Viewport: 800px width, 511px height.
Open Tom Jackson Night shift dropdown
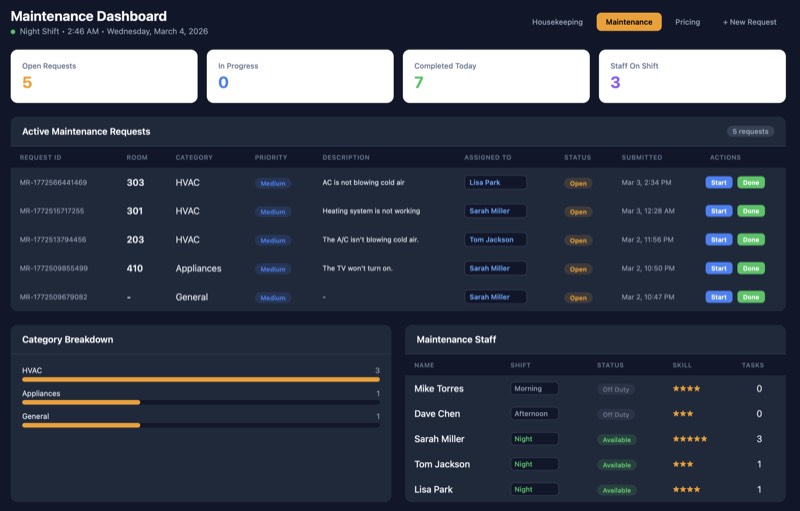534,464
